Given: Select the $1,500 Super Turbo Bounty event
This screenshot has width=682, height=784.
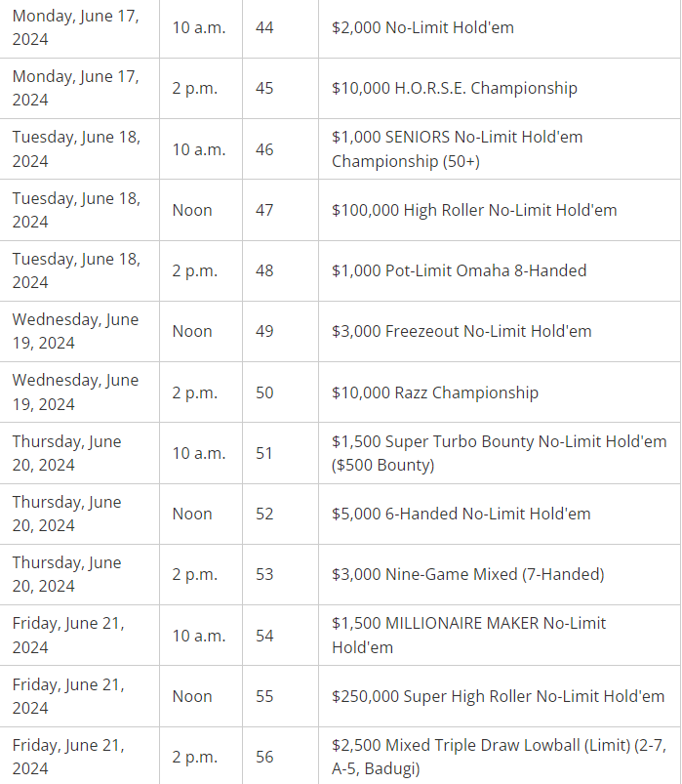Looking at the screenshot, I should click(x=499, y=453).
